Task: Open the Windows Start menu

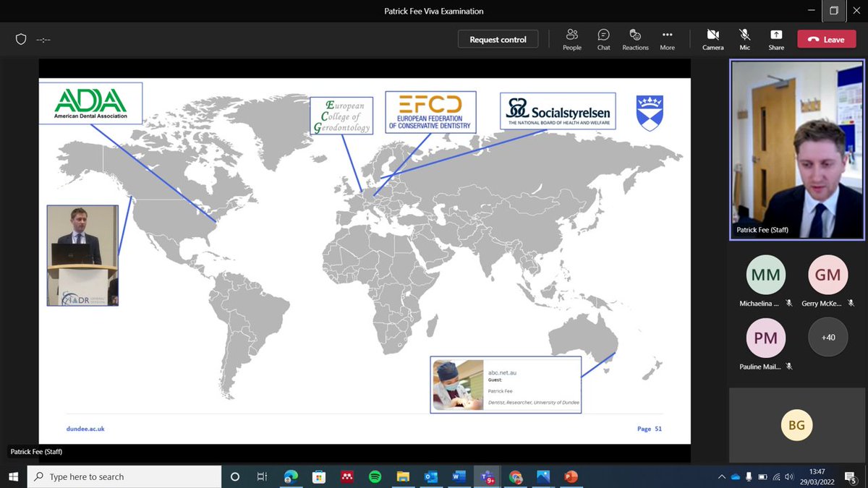Action: coord(13,476)
